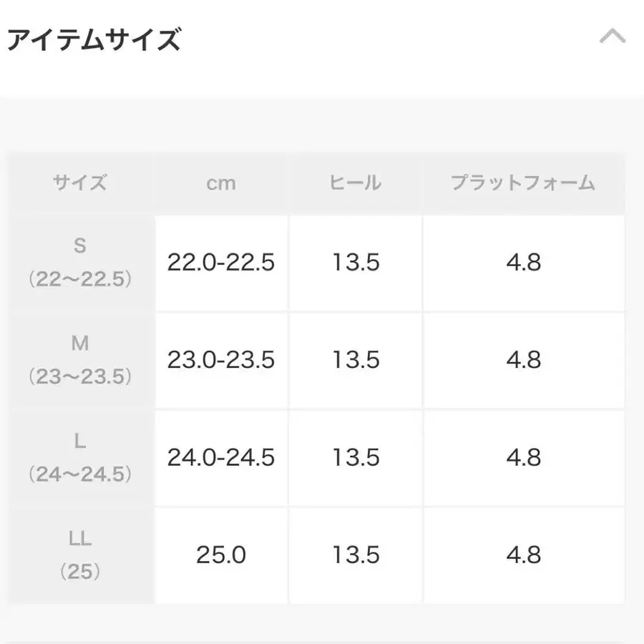Click heel value 13.5 in S row
The image size is (644, 644).
(356, 263)
